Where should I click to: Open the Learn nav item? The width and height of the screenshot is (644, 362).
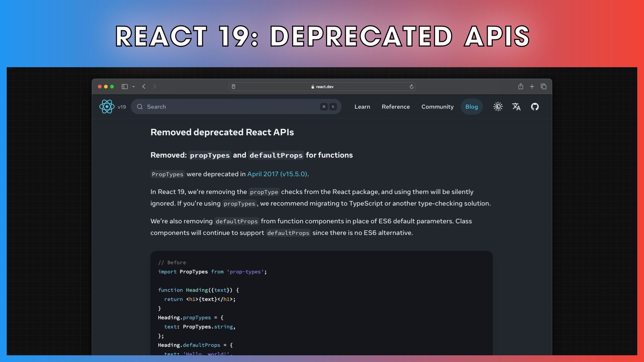(362, 107)
